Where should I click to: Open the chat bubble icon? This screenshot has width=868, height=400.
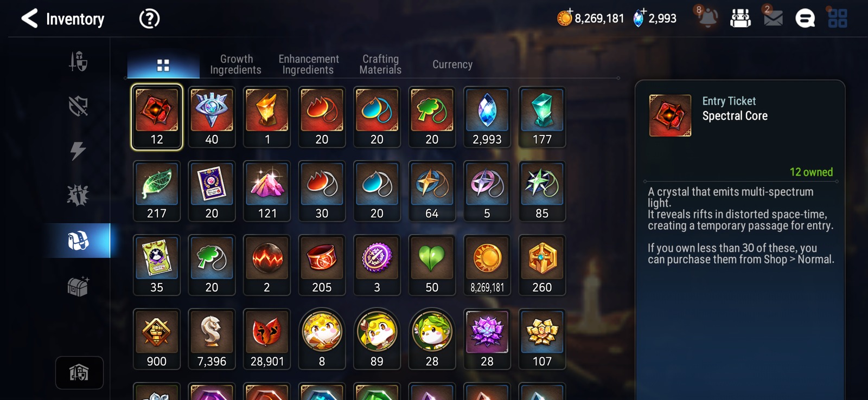[x=805, y=18]
